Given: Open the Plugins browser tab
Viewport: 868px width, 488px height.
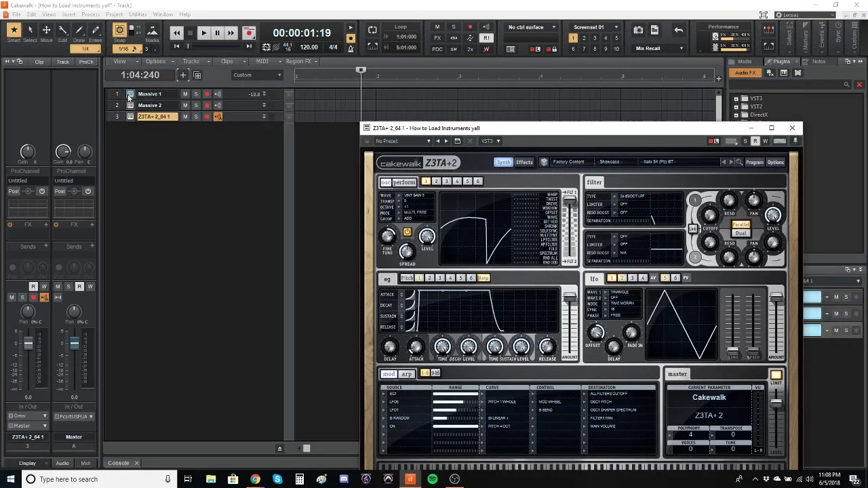Looking at the screenshot, I should coord(781,61).
